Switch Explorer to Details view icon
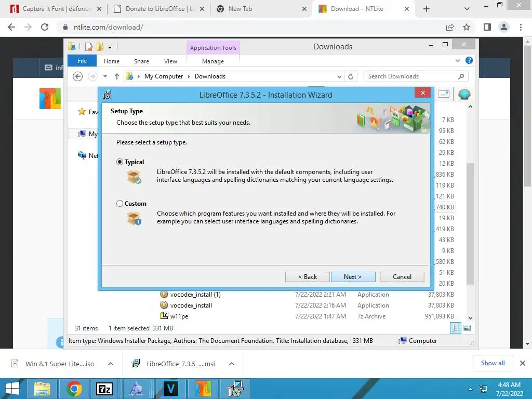 point(456,328)
